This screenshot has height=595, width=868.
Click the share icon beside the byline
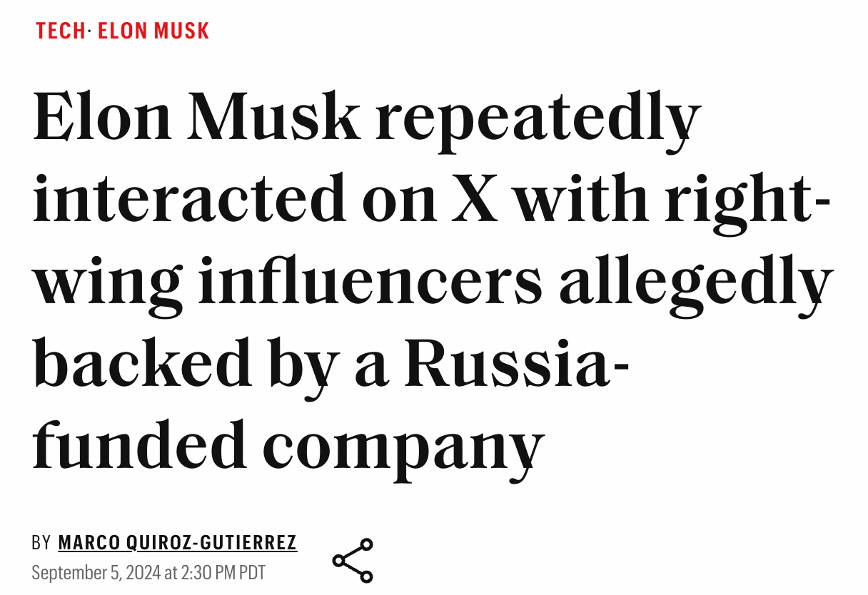353,560
